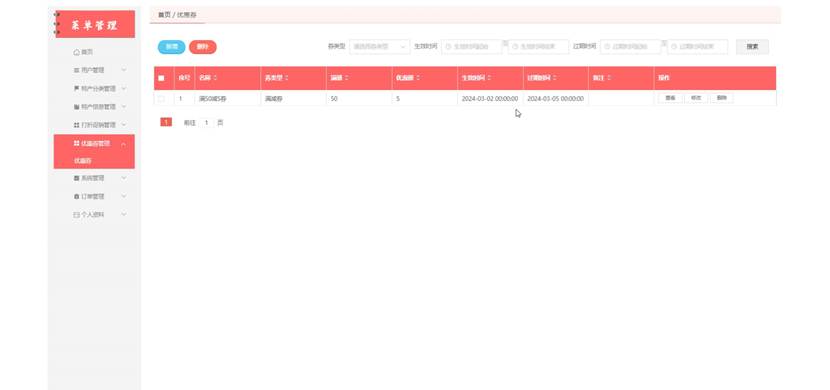This screenshot has width=830, height=390.
Task: Click the flag icon in the sidebar
Action: click(76, 88)
